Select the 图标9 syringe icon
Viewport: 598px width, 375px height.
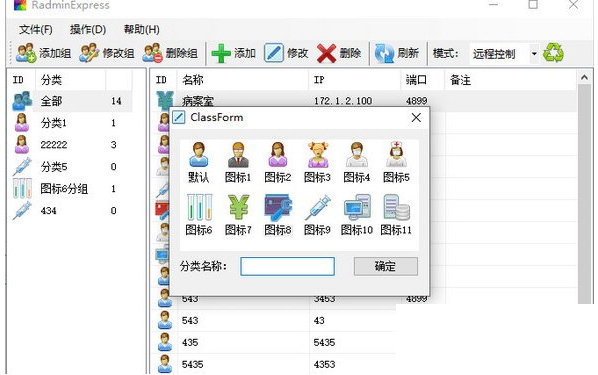(318, 208)
